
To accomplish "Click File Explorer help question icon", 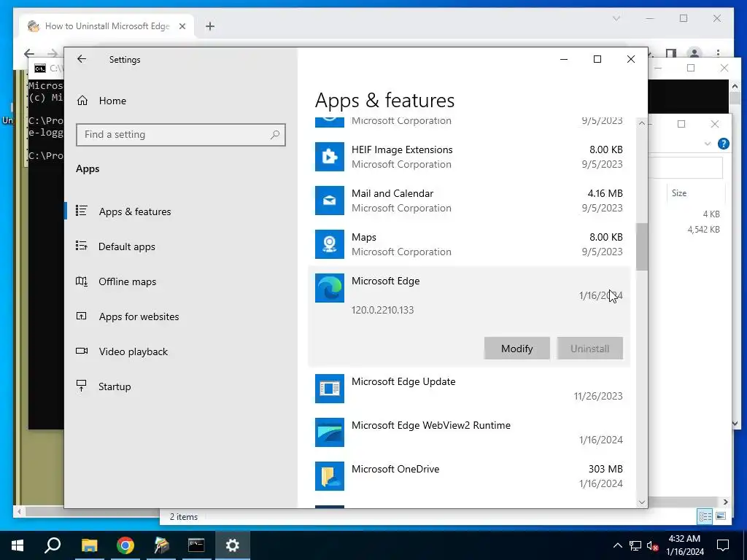I will pos(723,144).
